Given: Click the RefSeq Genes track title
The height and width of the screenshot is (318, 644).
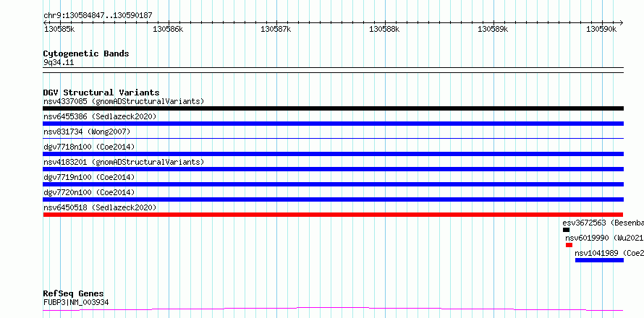Looking at the screenshot, I should point(73,293).
